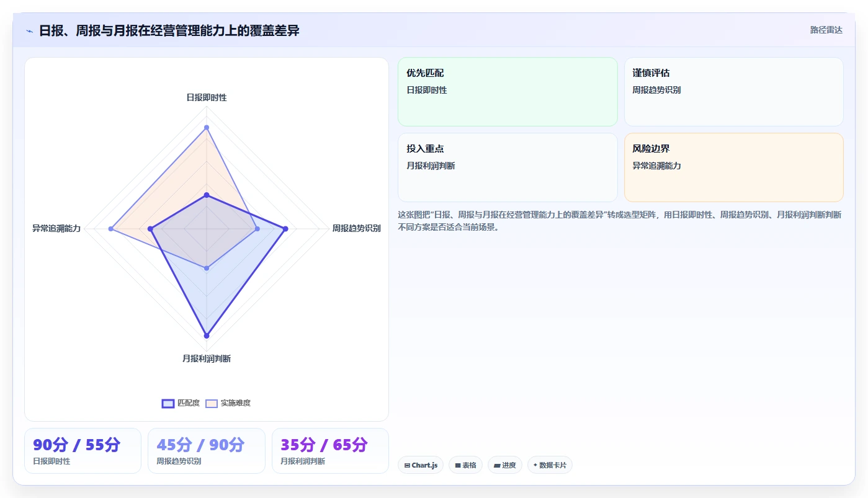
Task: Click the icon in the Chart.js tag
Action: [x=407, y=465]
